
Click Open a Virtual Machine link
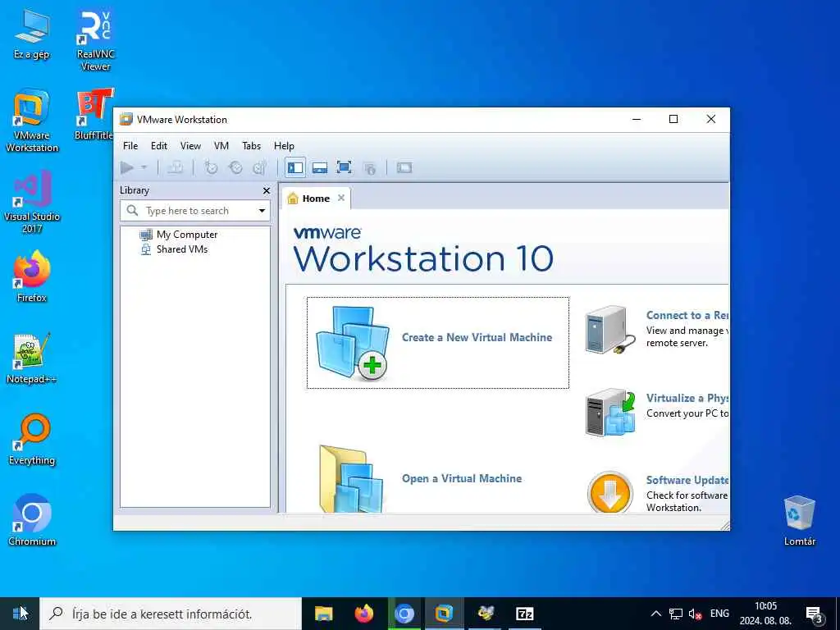tap(462, 478)
